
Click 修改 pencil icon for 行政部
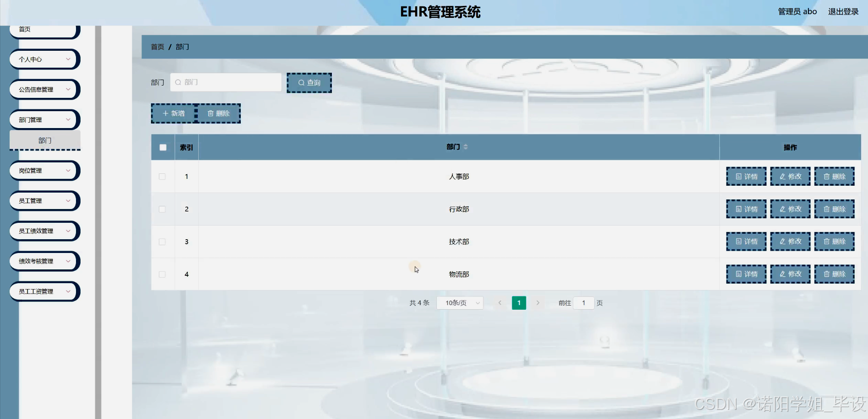(x=782, y=209)
